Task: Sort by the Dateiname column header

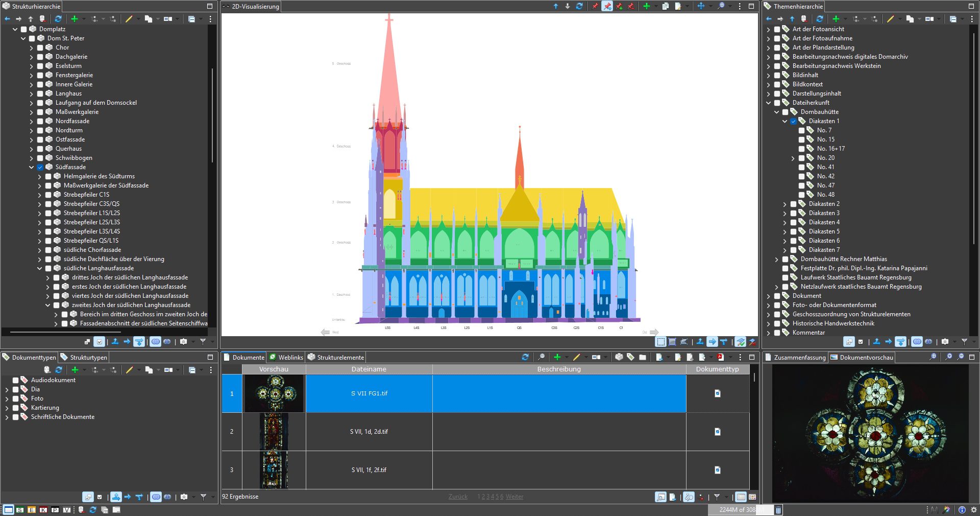Action: [369, 369]
